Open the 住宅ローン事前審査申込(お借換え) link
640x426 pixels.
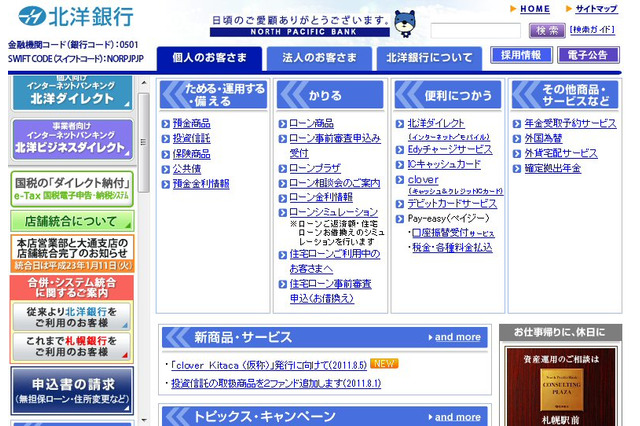(x=330, y=291)
